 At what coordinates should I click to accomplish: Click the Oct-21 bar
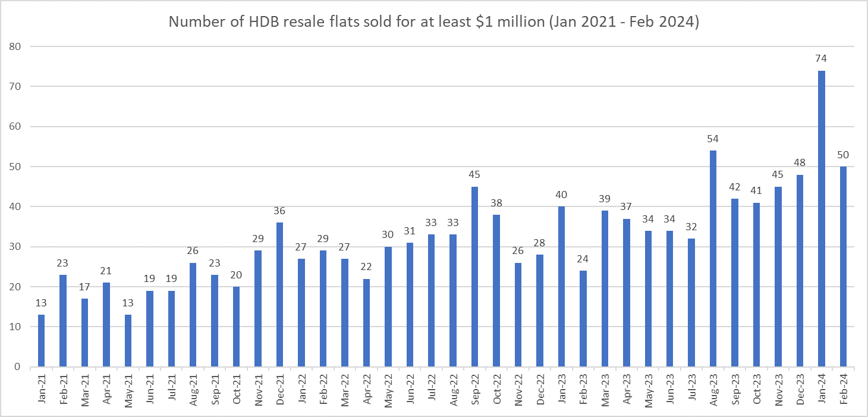coord(236,327)
